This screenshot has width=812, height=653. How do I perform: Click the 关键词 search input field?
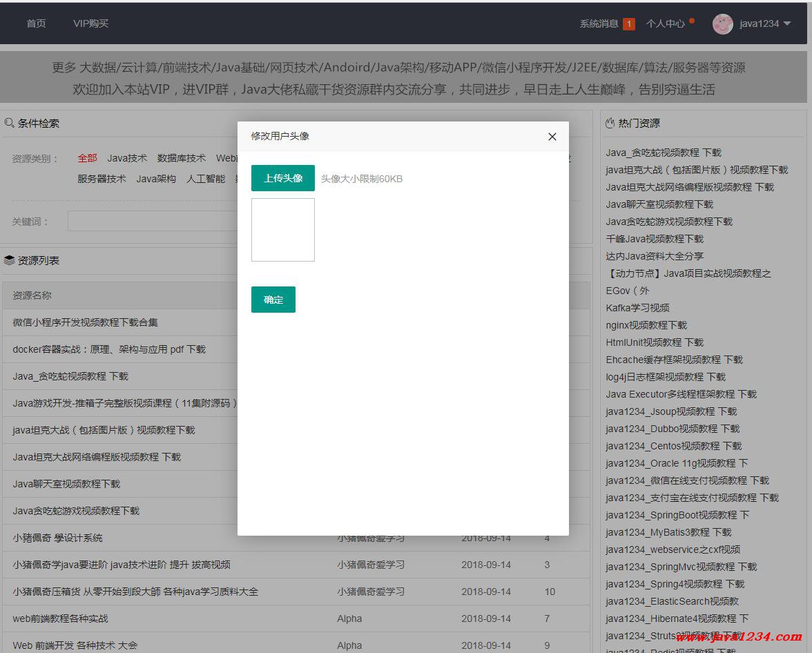(x=152, y=222)
